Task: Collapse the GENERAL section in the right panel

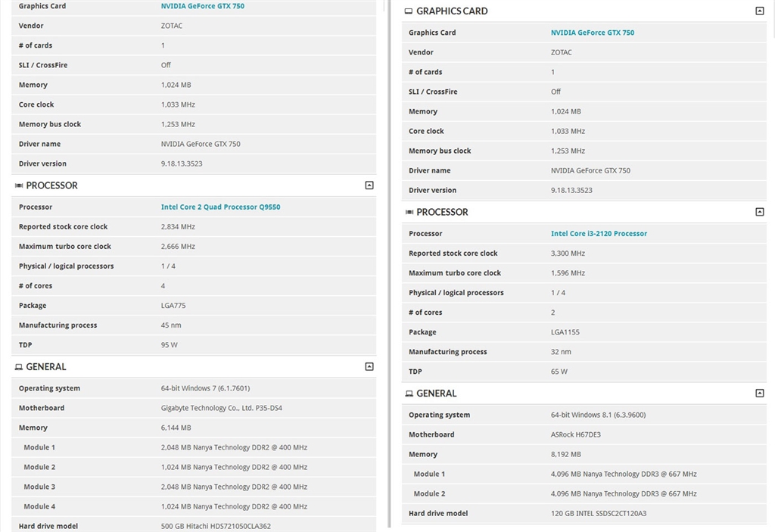Action: click(760, 394)
